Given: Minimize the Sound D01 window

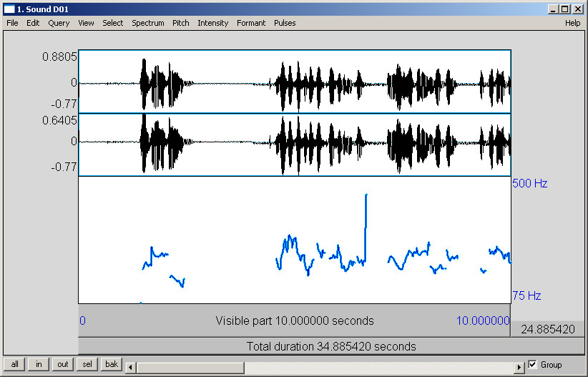Looking at the screenshot, I should tap(552, 9).
